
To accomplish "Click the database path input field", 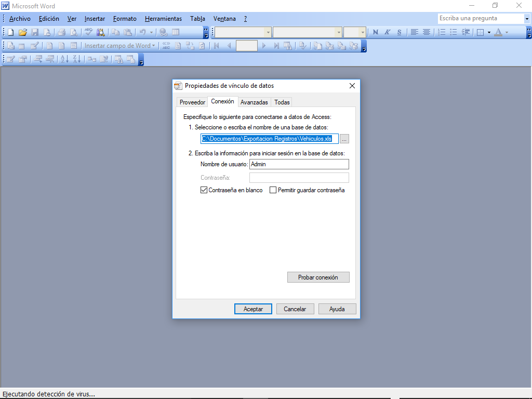I will pos(270,139).
